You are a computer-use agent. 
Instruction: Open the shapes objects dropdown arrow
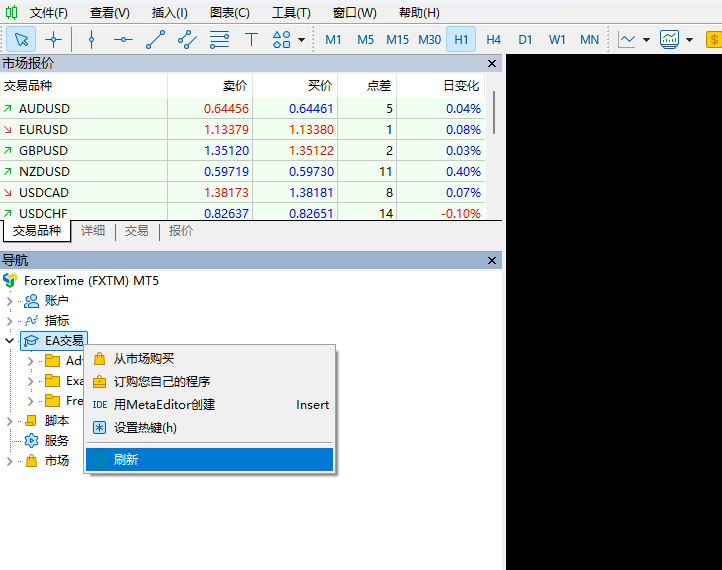coord(301,40)
